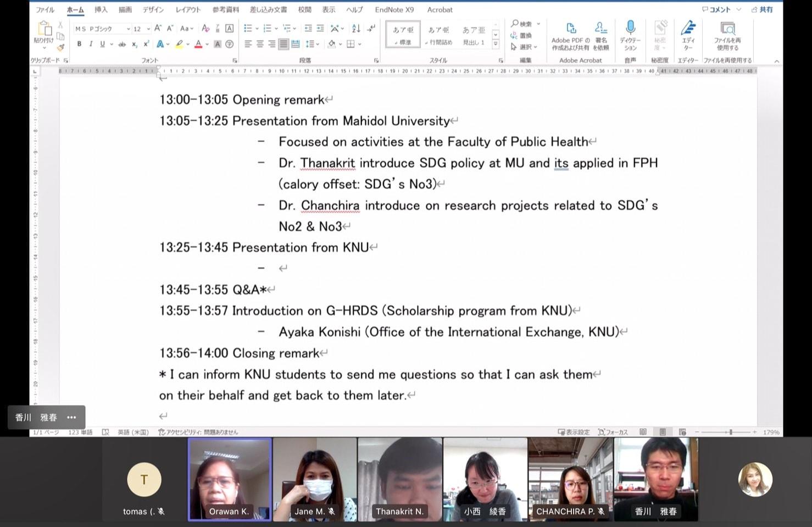This screenshot has width=812, height=527.
Task: Open the Find search dropdown arrow
Action: [x=538, y=24]
